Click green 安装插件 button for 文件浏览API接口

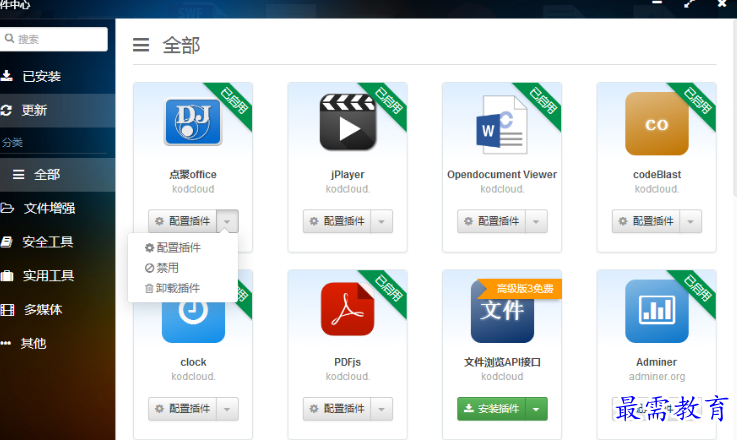492,409
